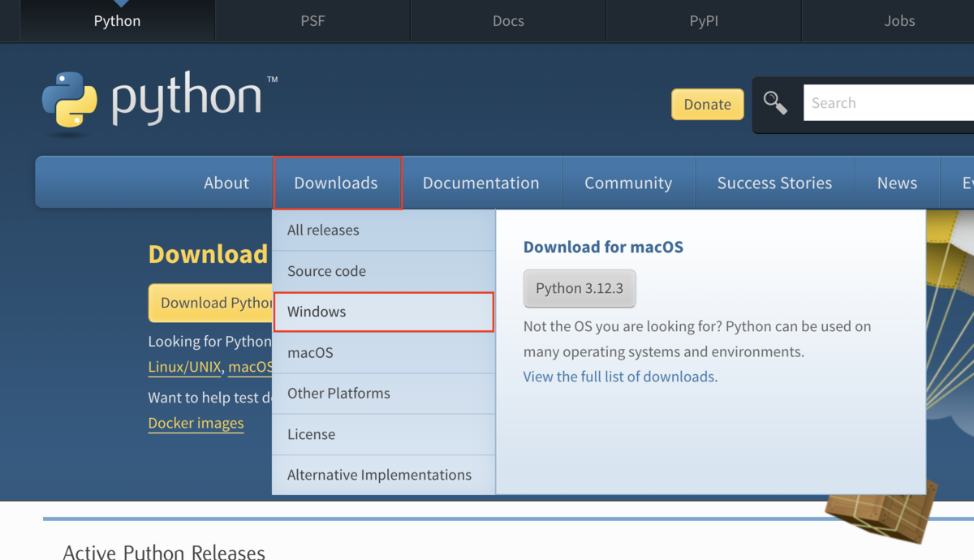The height and width of the screenshot is (560, 974).
Task: Select Source code in Downloads menu
Action: pyautogui.click(x=383, y=271)
